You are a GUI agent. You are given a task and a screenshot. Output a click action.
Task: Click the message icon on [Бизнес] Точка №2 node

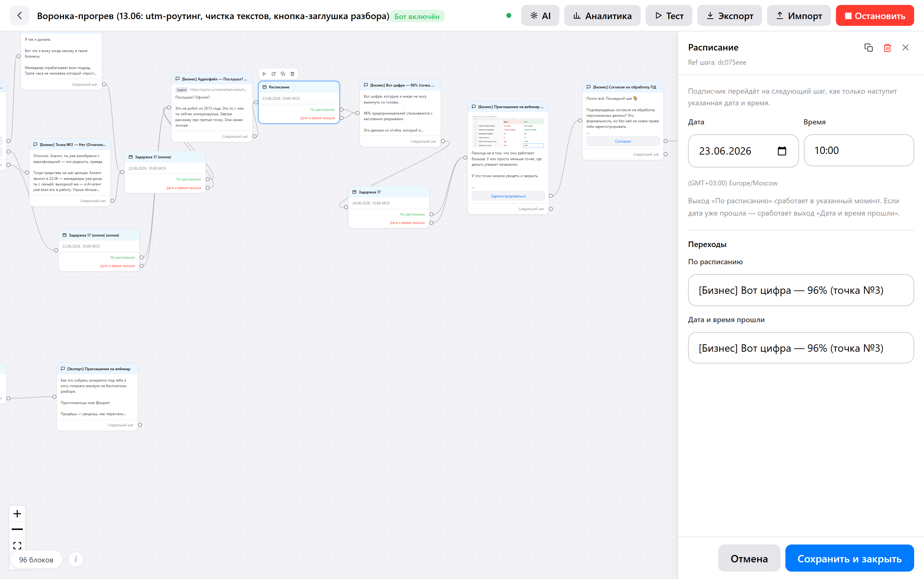pyautogui.click(x=36, y=144)
